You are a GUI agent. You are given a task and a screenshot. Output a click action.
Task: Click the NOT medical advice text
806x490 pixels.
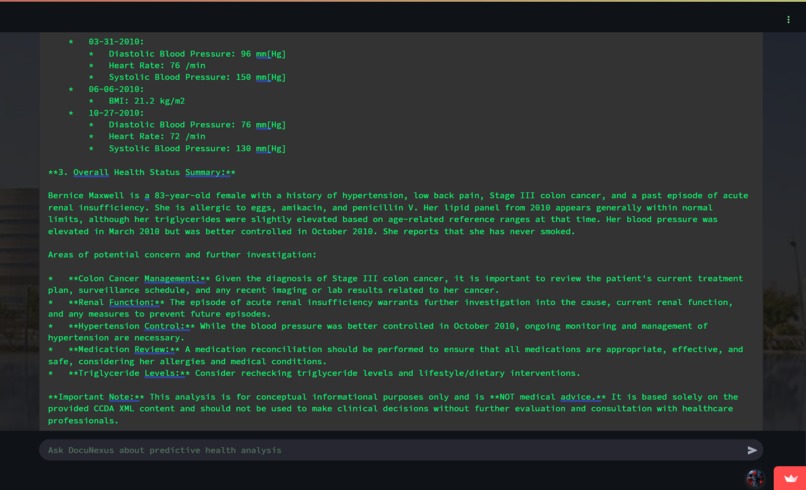(x=547, y=397)
